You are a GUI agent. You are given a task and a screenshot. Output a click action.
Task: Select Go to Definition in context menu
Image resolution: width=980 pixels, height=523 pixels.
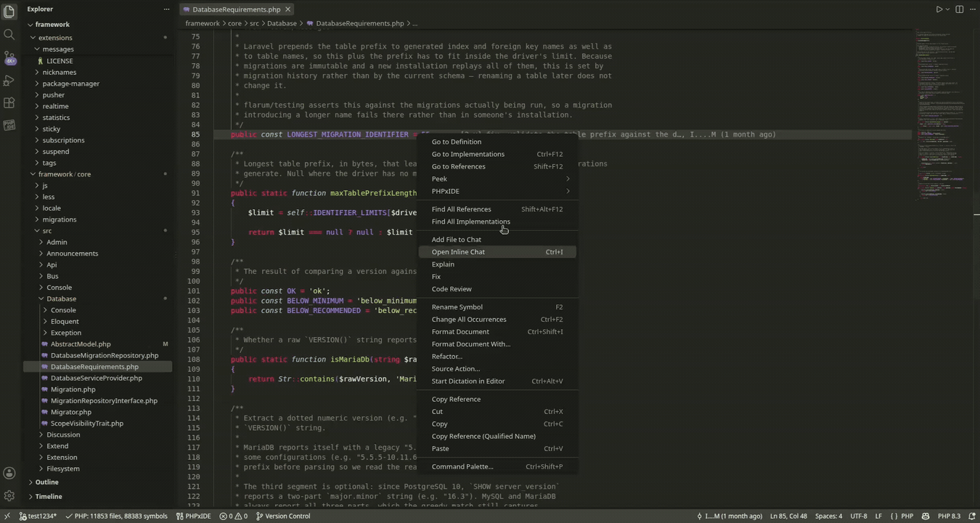tap(498, 142)
